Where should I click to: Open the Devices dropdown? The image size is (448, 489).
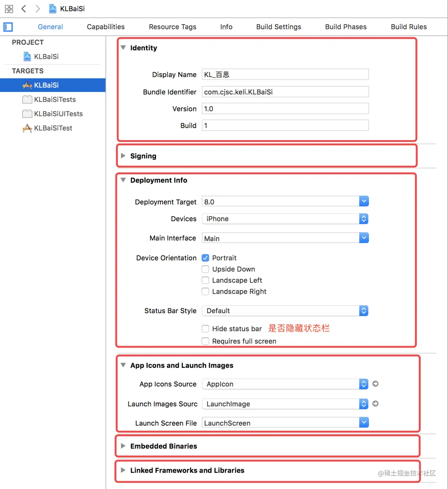click(x=364, y=218)
